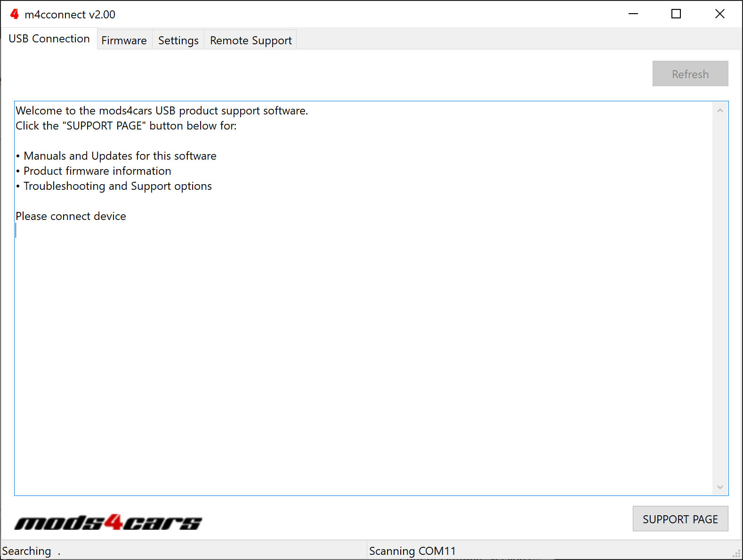Maximize the m4cconnect window
This screenshot has width=743, height=560.
(x=676, y=14)
